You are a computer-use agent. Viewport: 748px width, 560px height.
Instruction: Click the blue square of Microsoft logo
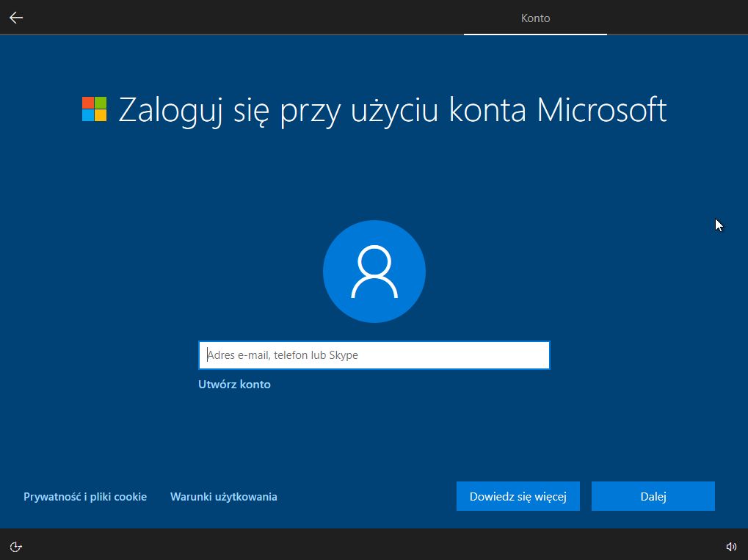[x=88, y=115]
